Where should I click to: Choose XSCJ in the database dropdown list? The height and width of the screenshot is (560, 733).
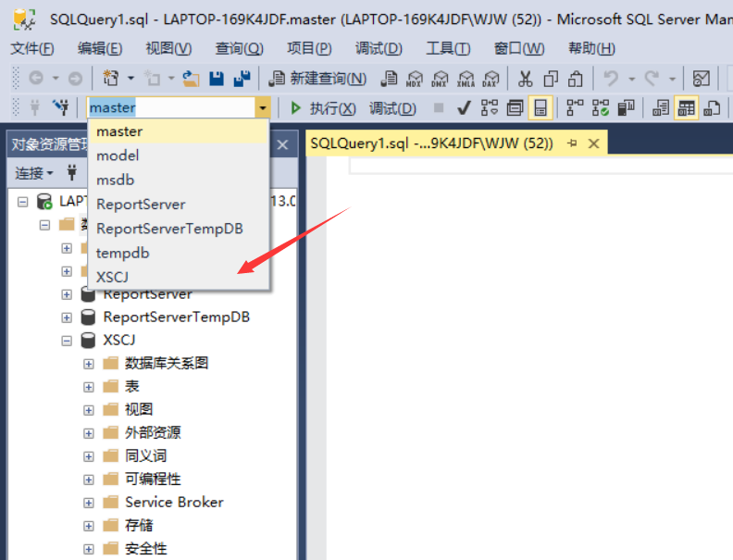[x=178, y=277]
